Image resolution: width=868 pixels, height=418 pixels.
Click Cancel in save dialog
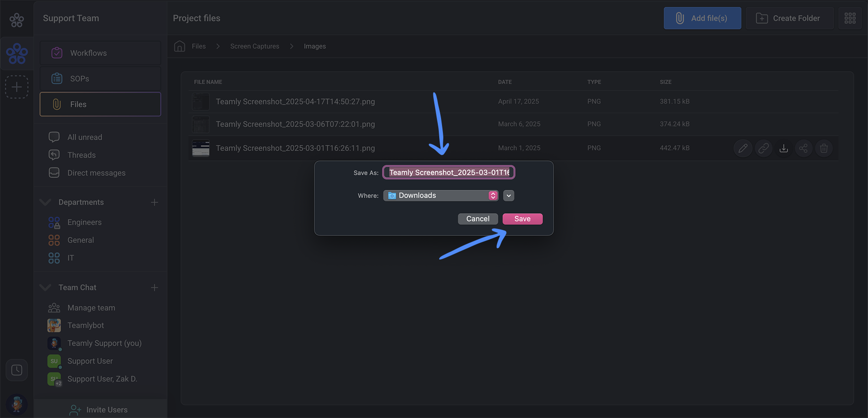(x=478, y=219)
